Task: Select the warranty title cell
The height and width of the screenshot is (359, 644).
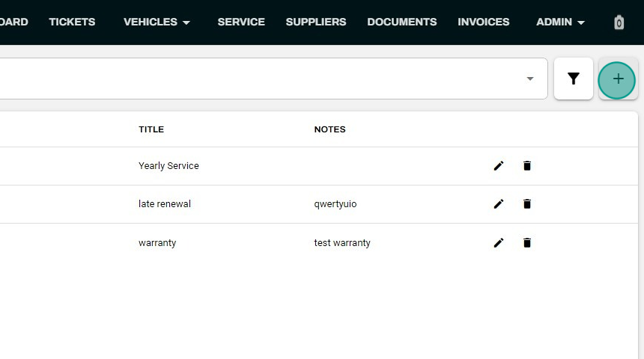Action: pos(157,243)
